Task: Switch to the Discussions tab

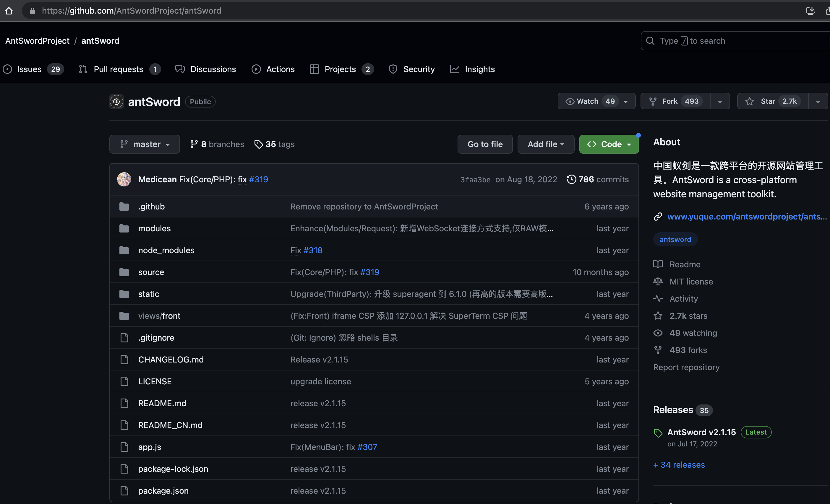Action: click(x=205, y=69)
